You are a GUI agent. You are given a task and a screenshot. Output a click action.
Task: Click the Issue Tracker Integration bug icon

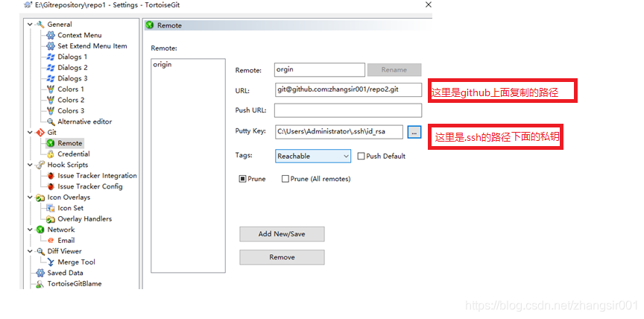pyautogui.click(x=51, y=176)
